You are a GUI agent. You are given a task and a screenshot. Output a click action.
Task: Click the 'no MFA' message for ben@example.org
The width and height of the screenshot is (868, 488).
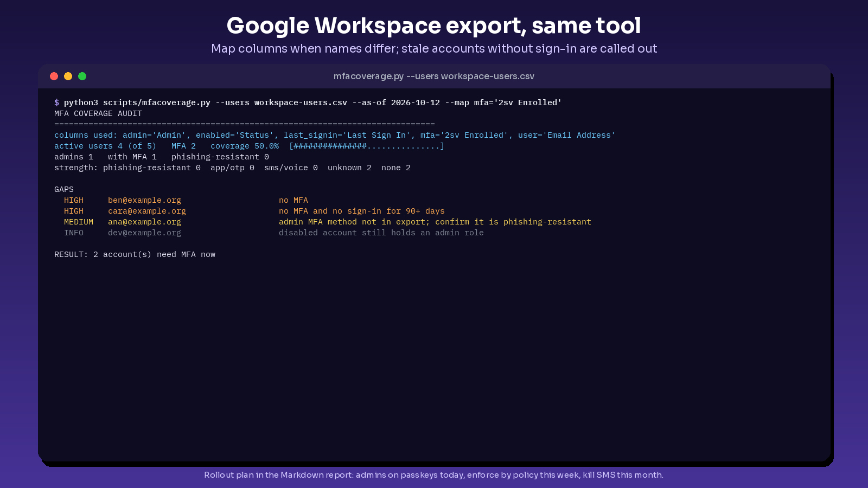tap(293, 200)
